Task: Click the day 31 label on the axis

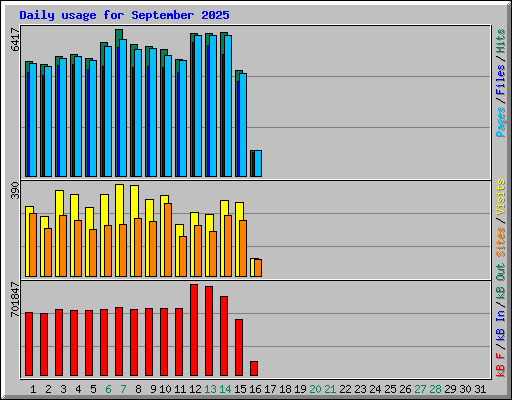Action: pos(480,389)
